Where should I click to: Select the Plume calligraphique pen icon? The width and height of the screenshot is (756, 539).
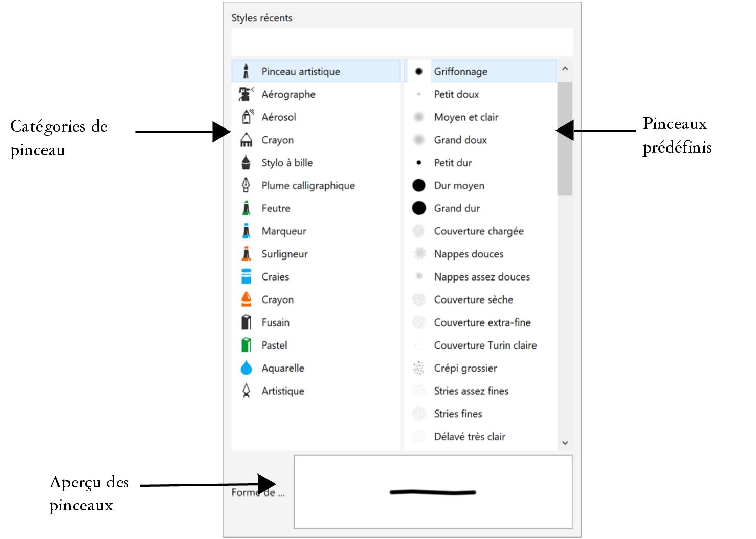[x=246, y=185]
